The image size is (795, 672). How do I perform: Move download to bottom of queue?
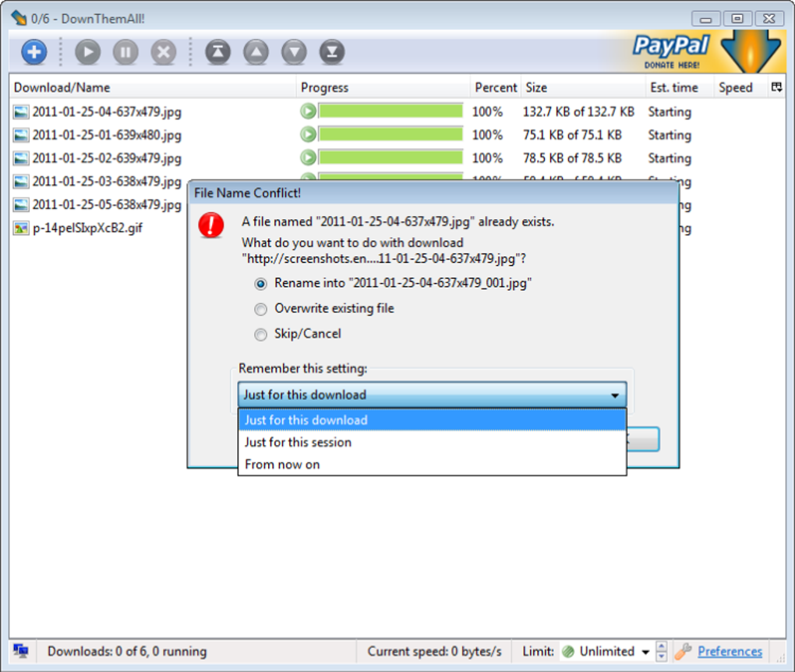tap(332, 51)
